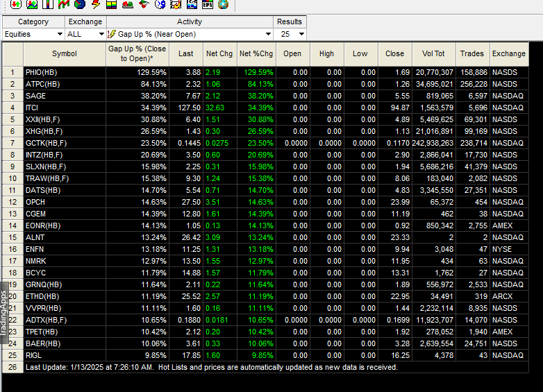Screen dimensions: 543x392
Task: Sort by the Symbol column header
Action: tap(65, 54)
